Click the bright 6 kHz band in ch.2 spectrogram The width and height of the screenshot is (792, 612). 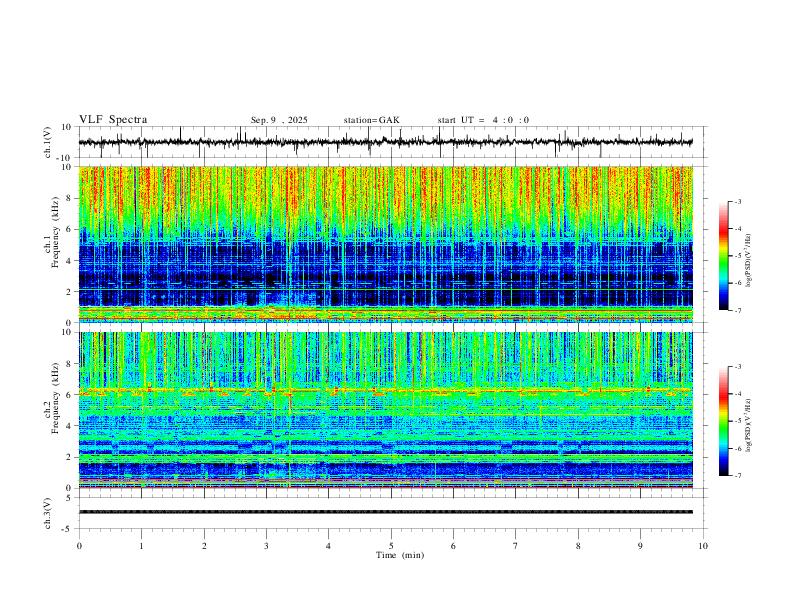pos(386,390)
